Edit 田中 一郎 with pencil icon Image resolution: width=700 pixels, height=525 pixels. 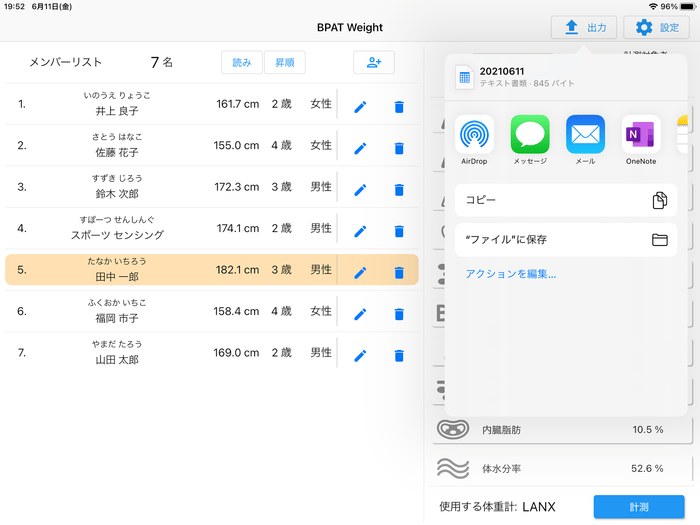360,271
